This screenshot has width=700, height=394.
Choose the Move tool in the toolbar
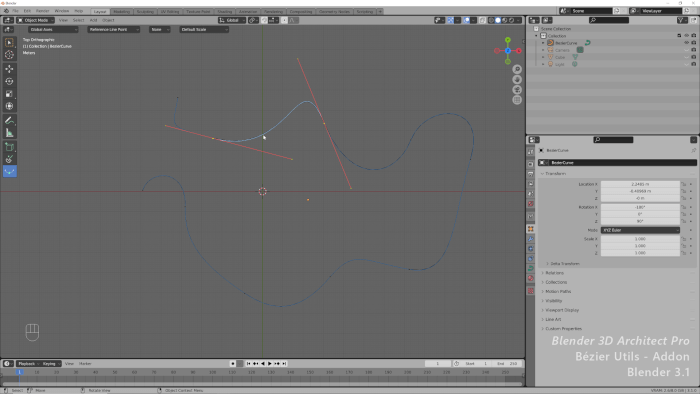(x=9, y=69)
